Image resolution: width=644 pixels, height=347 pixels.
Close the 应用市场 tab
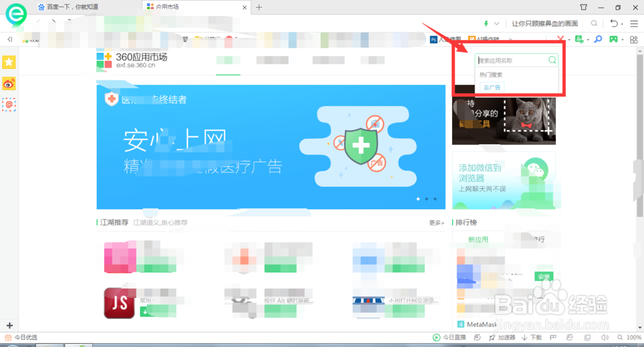tap(245, 7)
